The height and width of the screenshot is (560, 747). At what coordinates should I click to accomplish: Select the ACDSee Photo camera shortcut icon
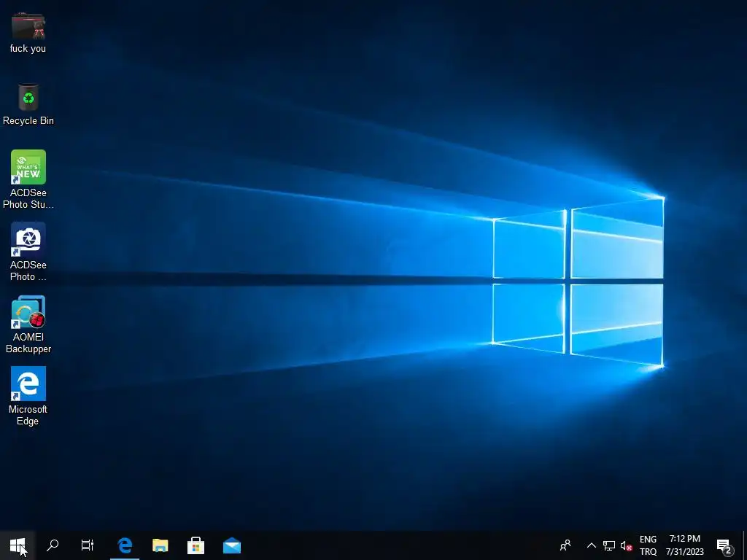[28, 252]
